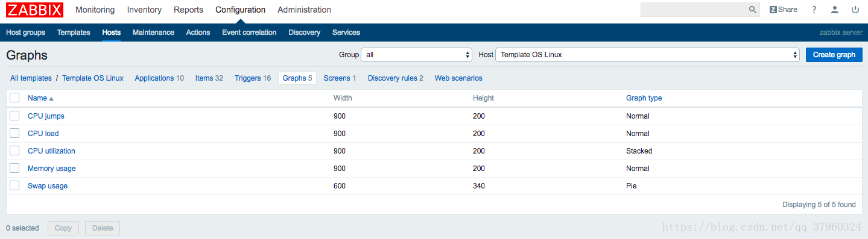This screenshot has width=868, height=239.
Task: Open the Group dropdown
Action: click(x=416, y=55)
